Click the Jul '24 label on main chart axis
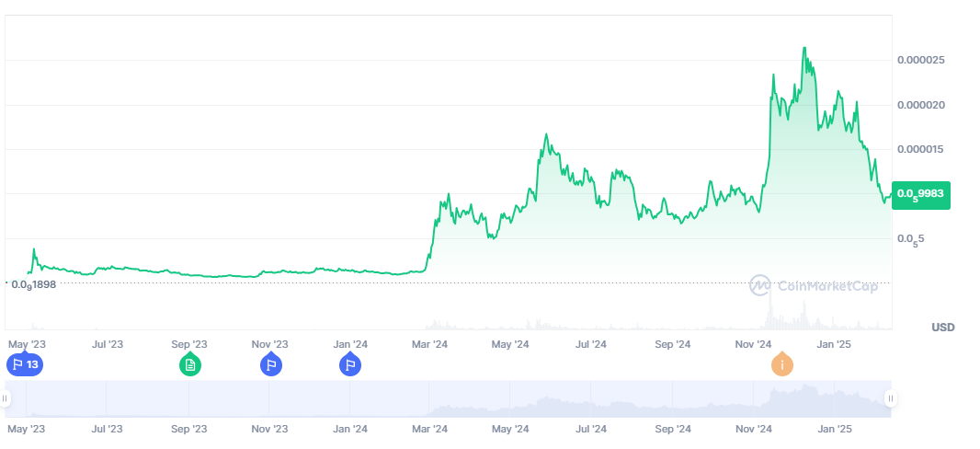 590,344
